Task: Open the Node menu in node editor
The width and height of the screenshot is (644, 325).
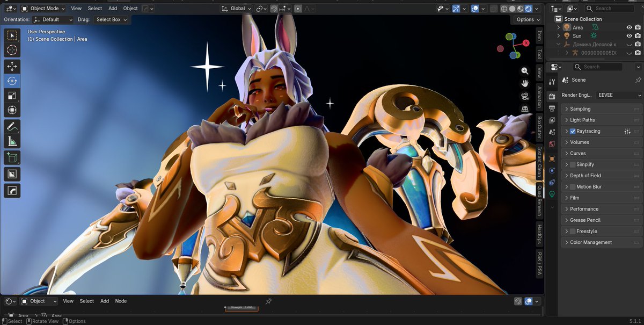Action: tap(121, 301)
